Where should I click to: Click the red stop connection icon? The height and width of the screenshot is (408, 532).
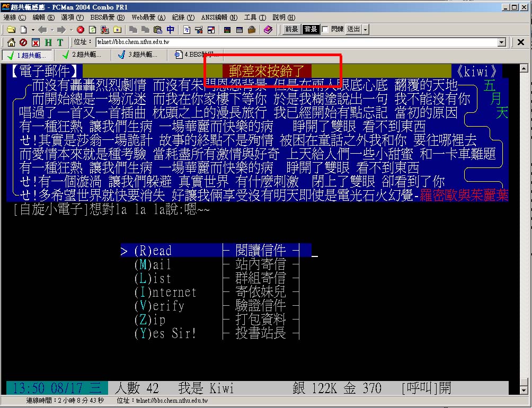(x=80, y=30)
